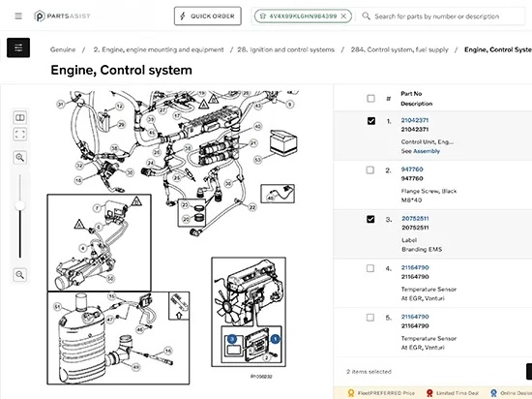532x399 pixels.
Task: Click blue callout 1 in engine inset
Action: pos(275,339)
